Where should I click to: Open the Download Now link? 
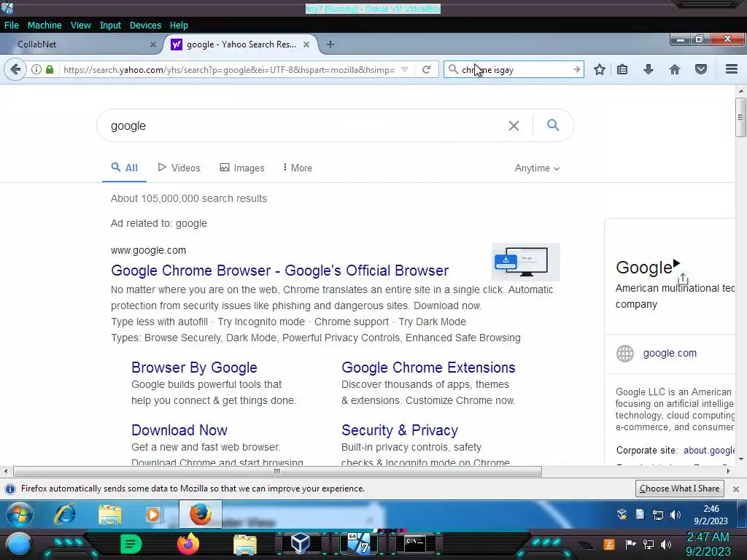179,430
